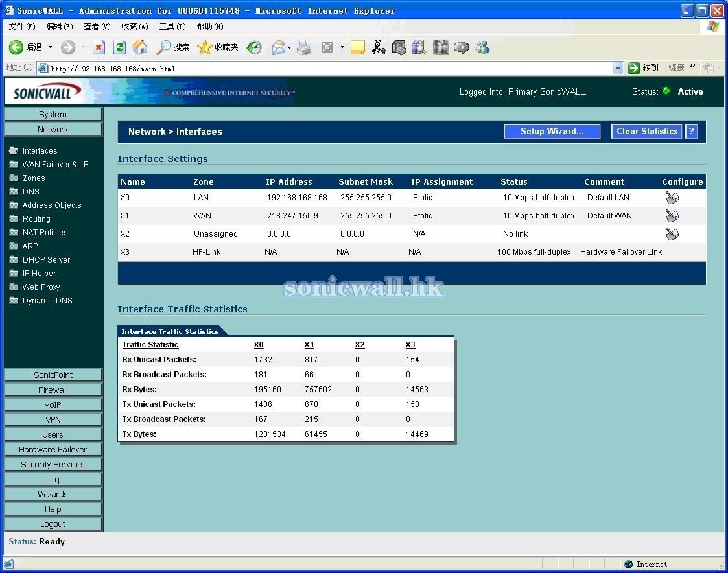Open the VPN navigation section
The image size is (728, 573).
tap(53, 419)
